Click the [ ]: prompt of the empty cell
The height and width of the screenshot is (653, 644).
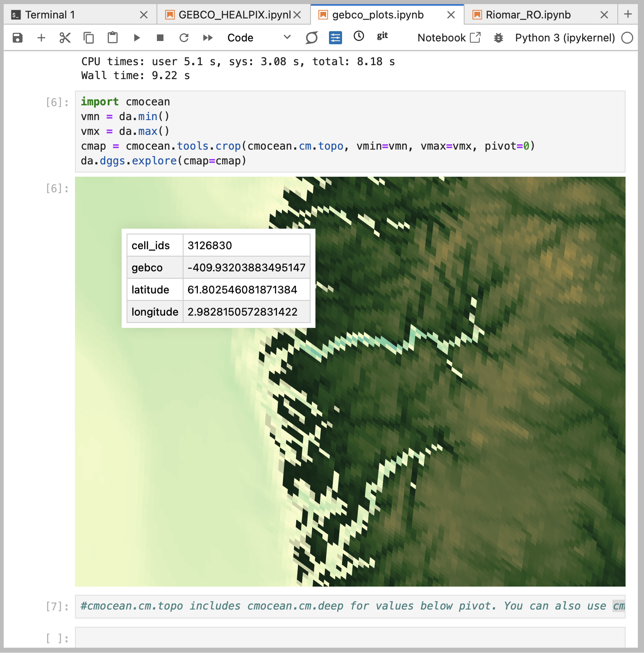[x=57, y=638]
